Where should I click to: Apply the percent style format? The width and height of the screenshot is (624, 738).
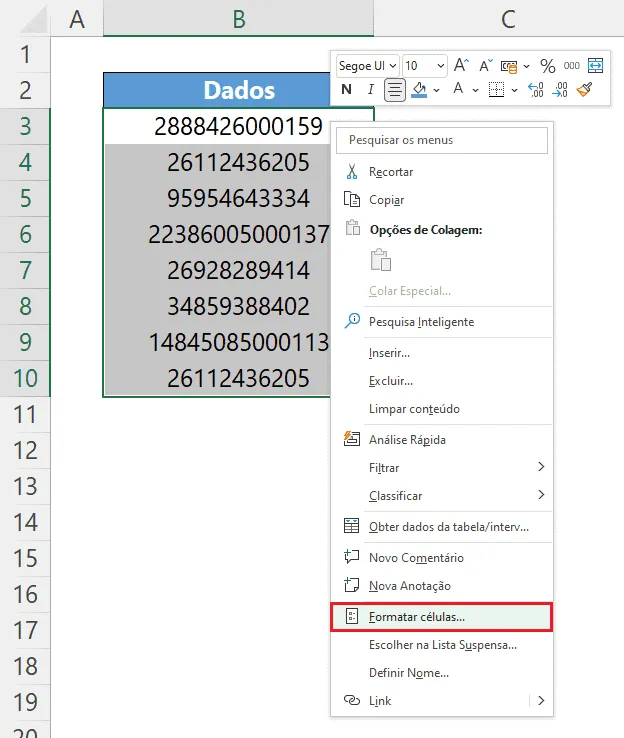(x=547, y=66)
